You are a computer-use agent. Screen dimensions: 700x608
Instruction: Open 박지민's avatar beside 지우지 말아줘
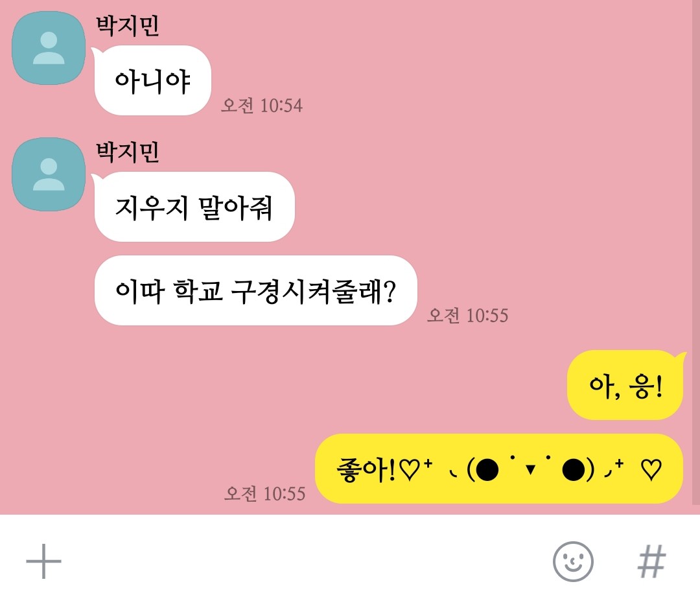coord(48,174)
